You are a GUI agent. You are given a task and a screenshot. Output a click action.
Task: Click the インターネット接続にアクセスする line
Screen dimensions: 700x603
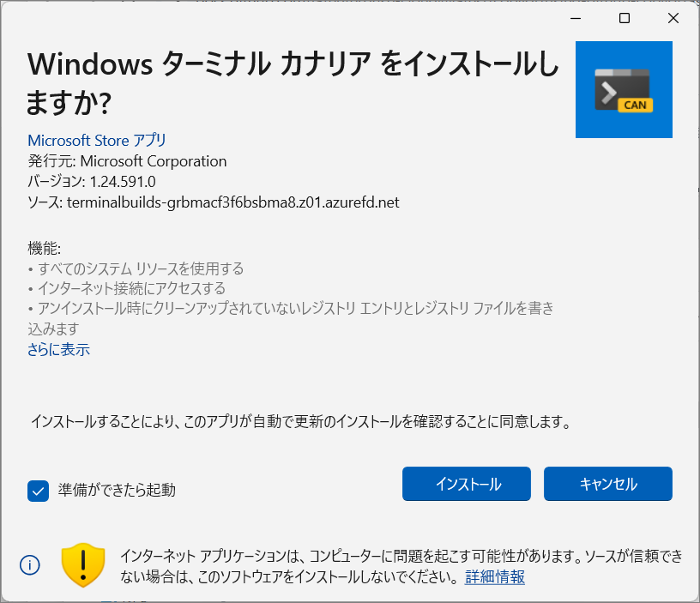[127, 288]
